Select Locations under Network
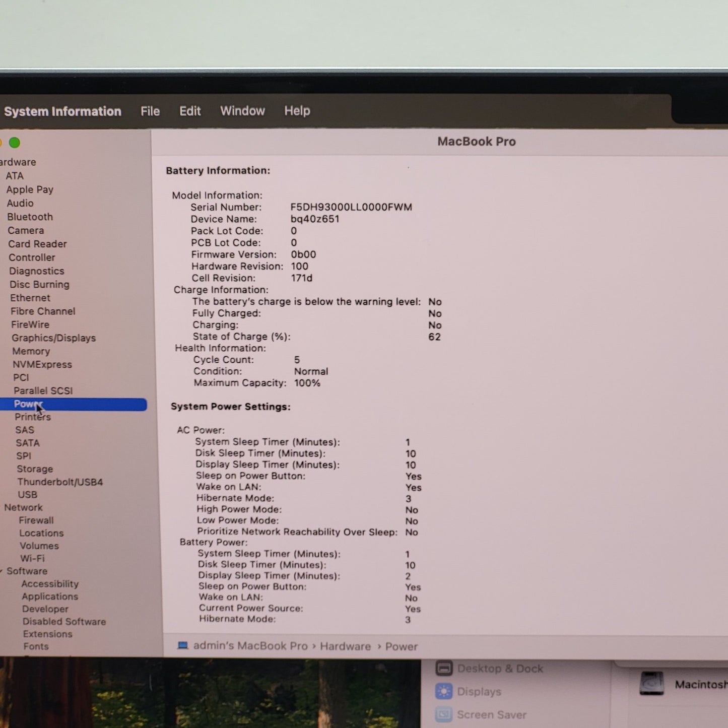Viewport: 728px width, 728px height. [41, 533]
